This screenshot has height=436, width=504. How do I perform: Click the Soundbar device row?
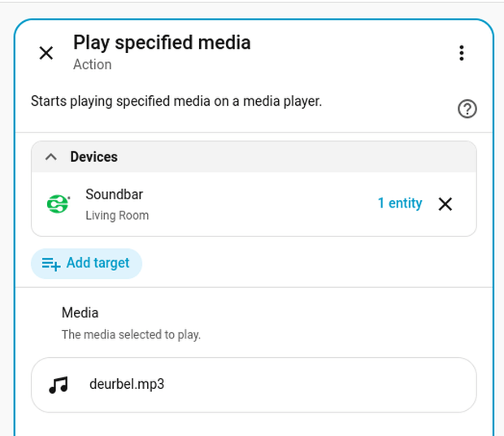[x=254, y=204]
